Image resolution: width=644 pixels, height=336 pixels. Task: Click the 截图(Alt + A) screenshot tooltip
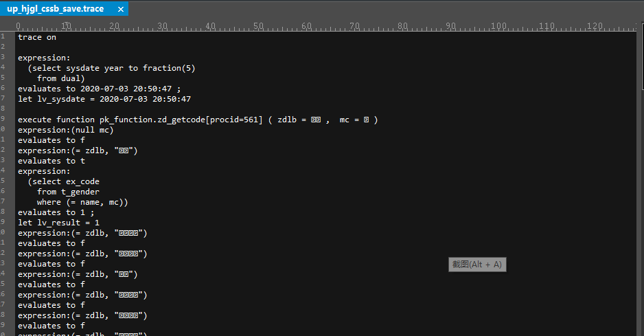(x=476, y=265)
